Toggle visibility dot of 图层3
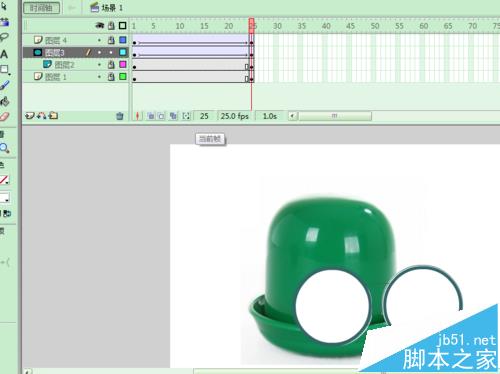 tap(99, 52)
